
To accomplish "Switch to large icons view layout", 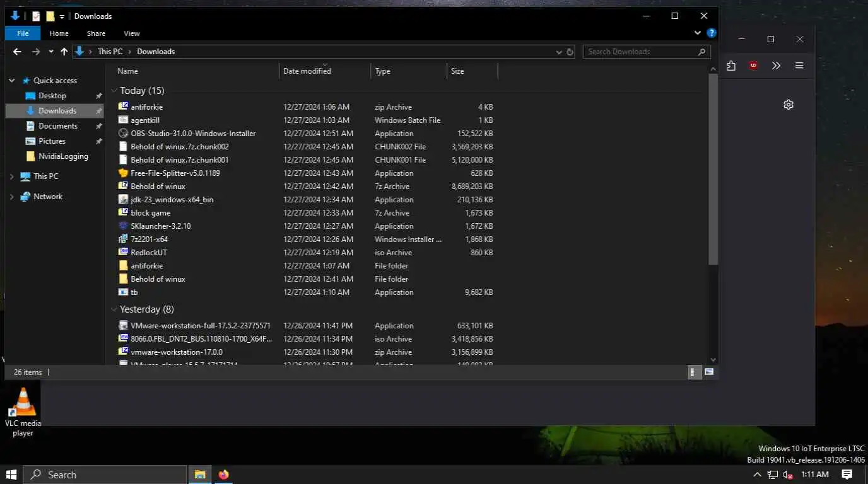I will (x=709, y=372).
